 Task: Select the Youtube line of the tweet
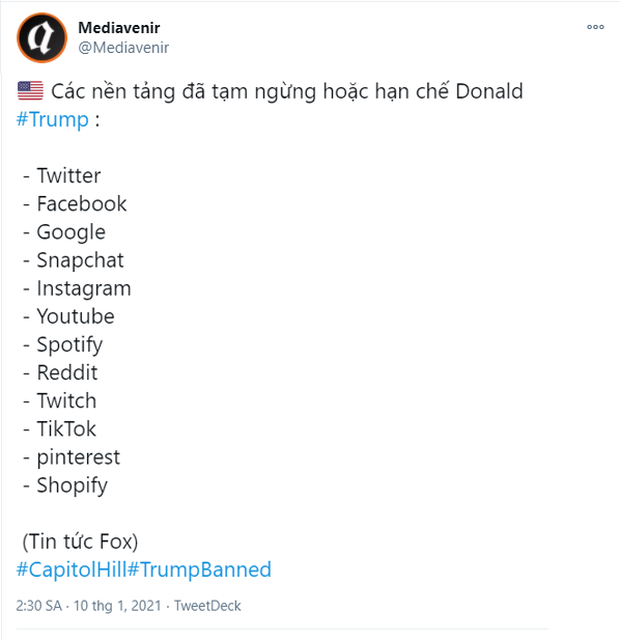click(75, 316)
